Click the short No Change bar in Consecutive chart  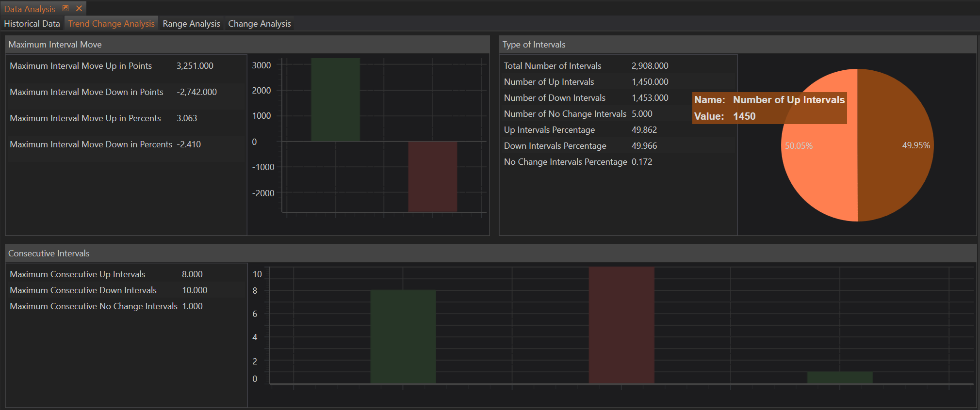839,378
